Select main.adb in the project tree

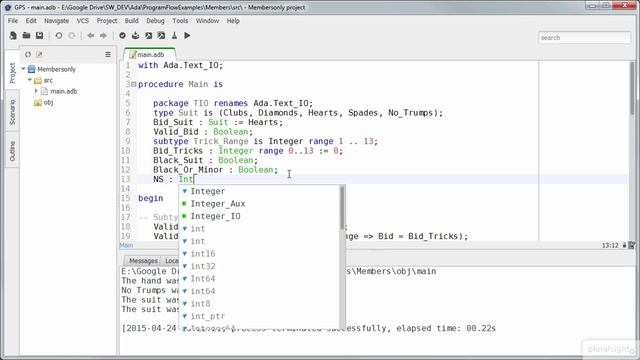click(63, 91)
